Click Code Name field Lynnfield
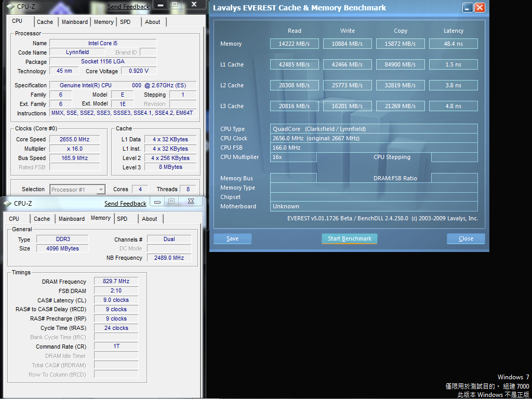 [x=77, y=52]
